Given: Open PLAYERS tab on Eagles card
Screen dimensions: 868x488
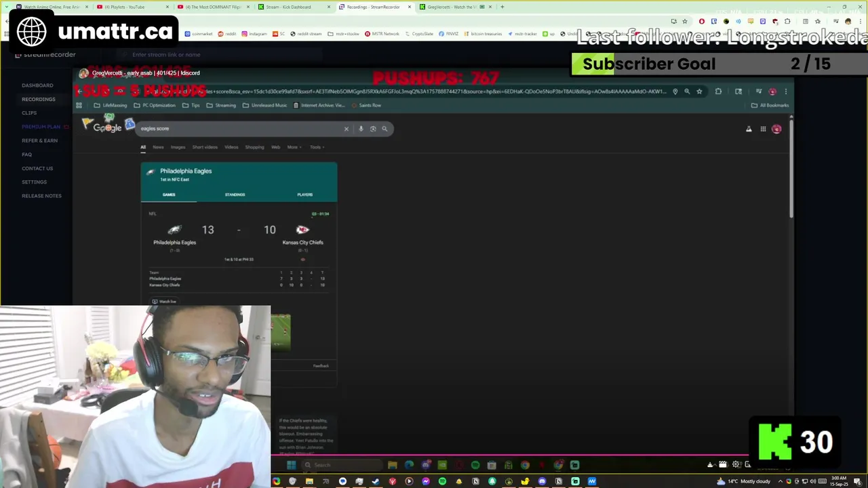Looking at the screenshot, I should [304, 195].
